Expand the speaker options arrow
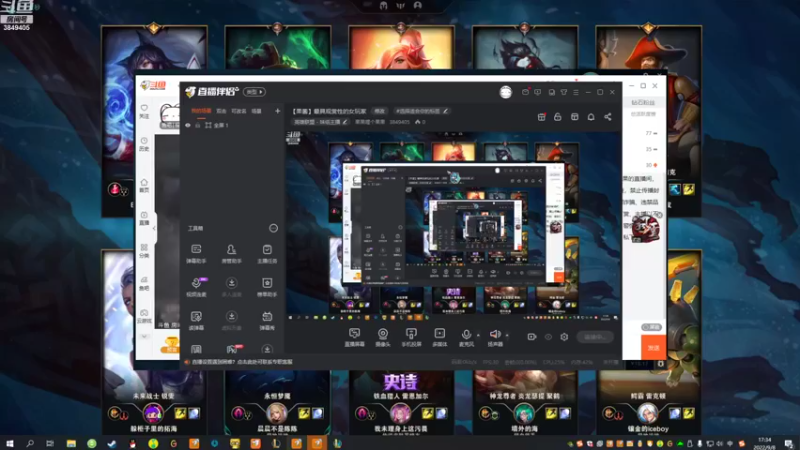This screenshot has width=800, height=450. tap(507, 335)
